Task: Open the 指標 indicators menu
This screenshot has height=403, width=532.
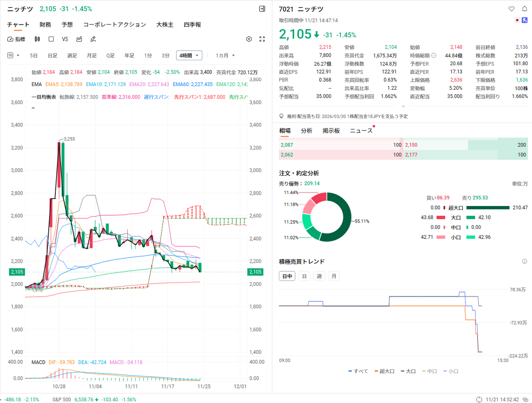Action: click(x=17, y=39)
